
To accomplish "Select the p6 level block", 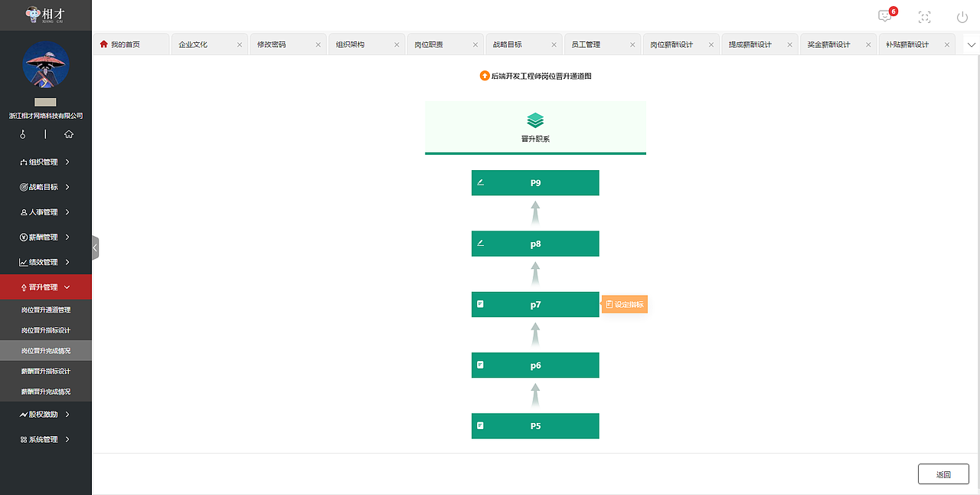I will click(535, 365).
